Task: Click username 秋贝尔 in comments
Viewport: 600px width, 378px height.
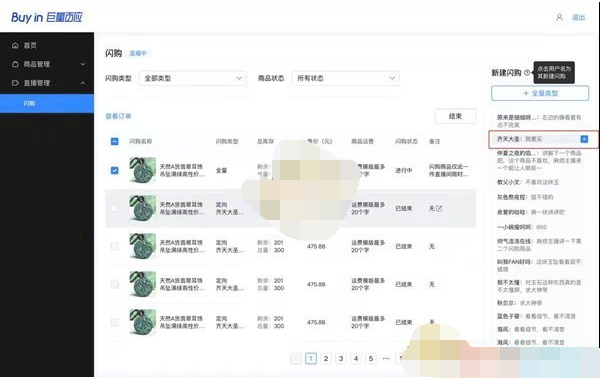Action: point(506,303)
